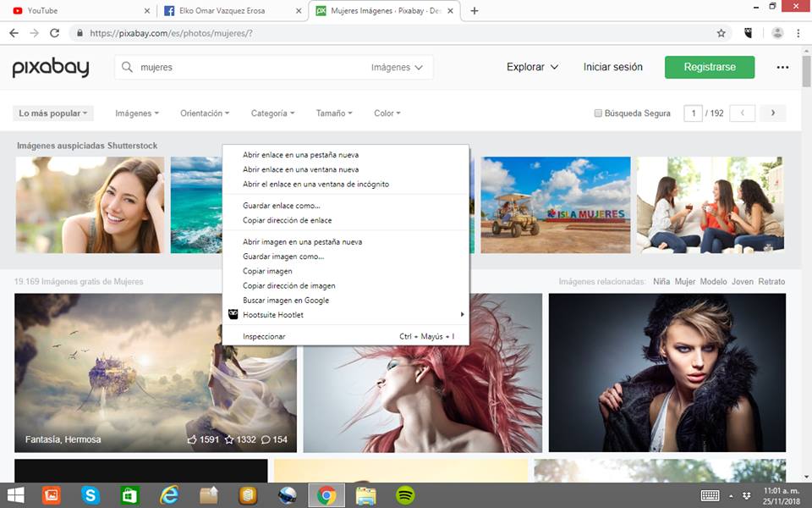Bookmark page with star icon
This screenshot has height=508, width=812.
click(721, 33)
